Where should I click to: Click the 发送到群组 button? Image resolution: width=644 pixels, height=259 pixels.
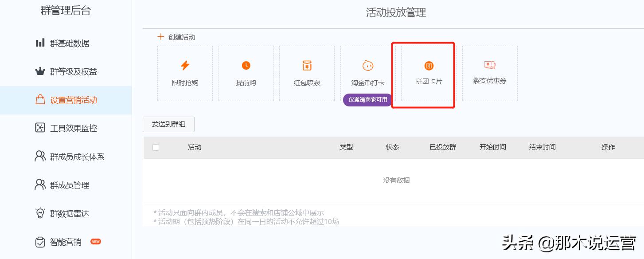168,124
